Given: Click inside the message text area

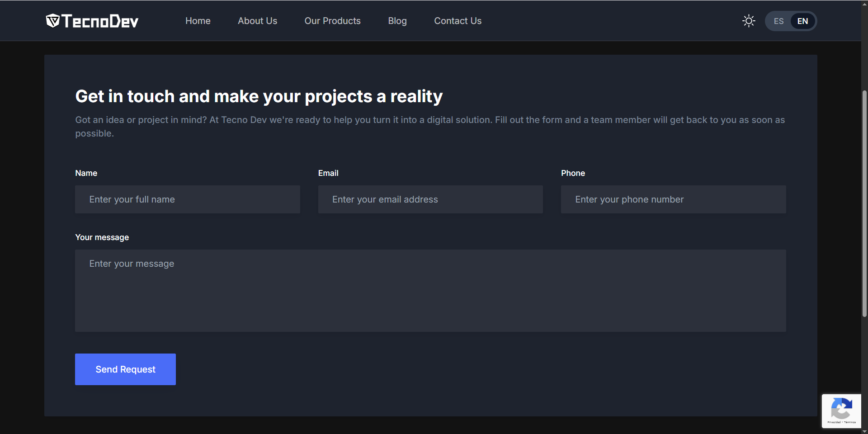Looking at the screenshot, I should tap(430, 291).
